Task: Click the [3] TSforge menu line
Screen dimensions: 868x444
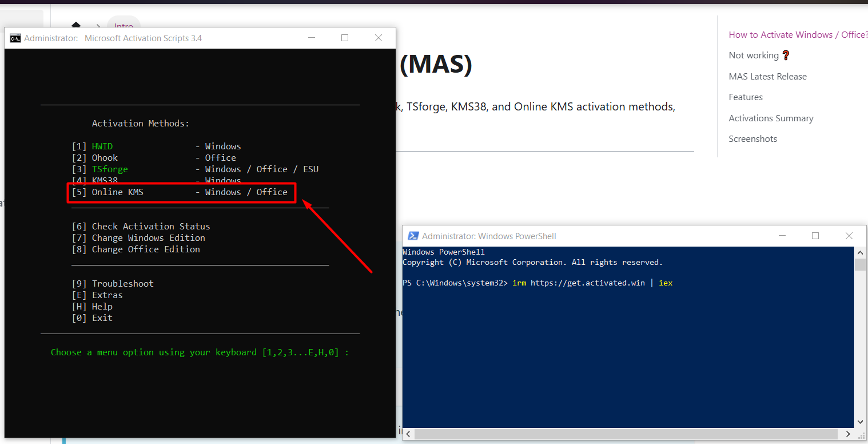Action: 195,169
